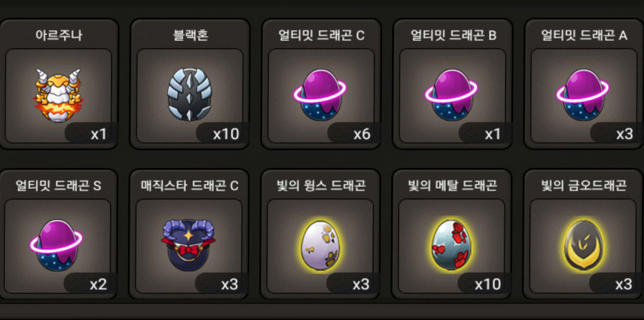Viewport: 644px width, 320px height.
Task: Select the x10 badge on 빛의 메탈 드래곤
Action: click(488, 284)
